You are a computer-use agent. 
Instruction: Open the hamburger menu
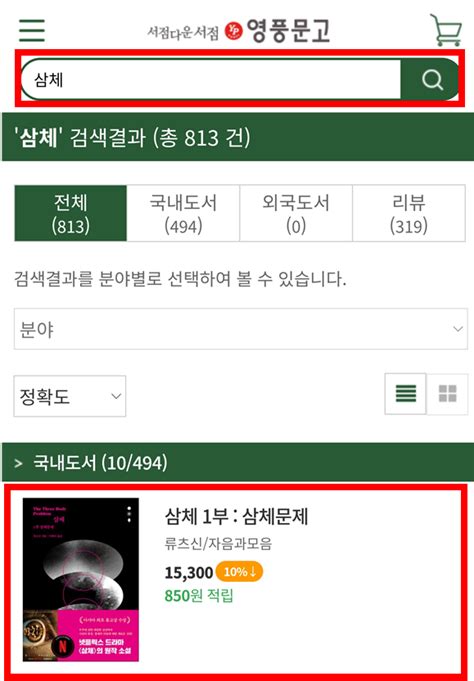point(32,30)
